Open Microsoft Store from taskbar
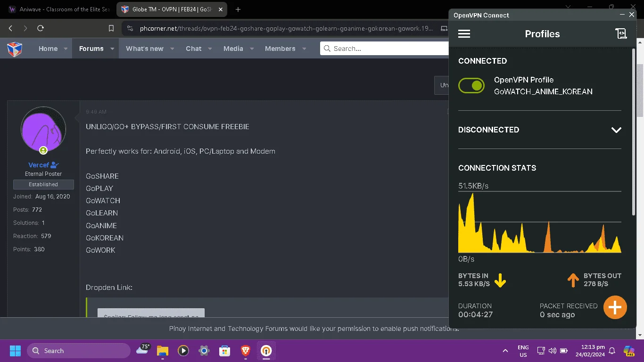Screen dimensions: 644x362 tap(224, 351)
